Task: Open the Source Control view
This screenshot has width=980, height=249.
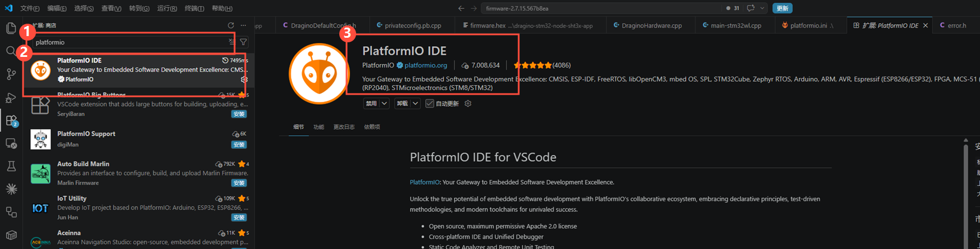Action: [x=11, y=74]
